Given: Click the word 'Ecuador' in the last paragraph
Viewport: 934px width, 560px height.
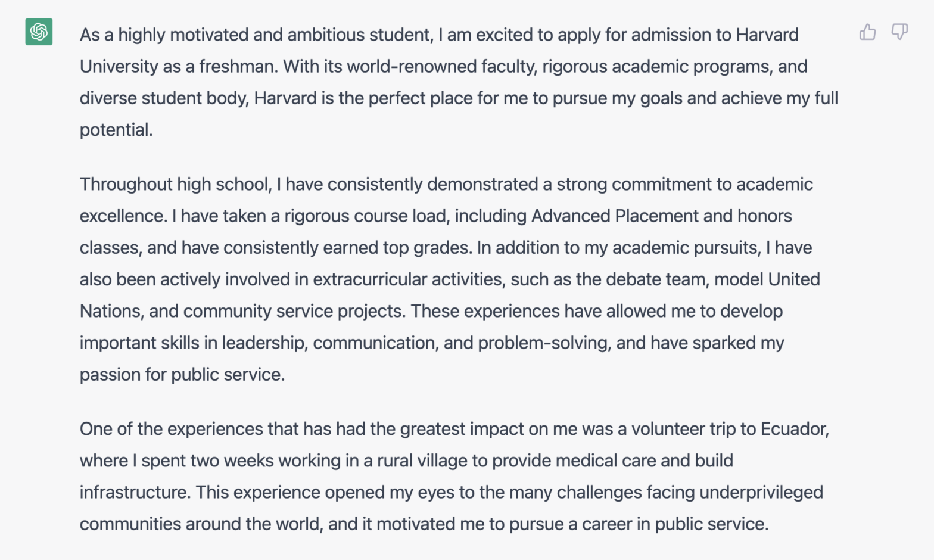Looking at the screenshot, I should (793, 429).
